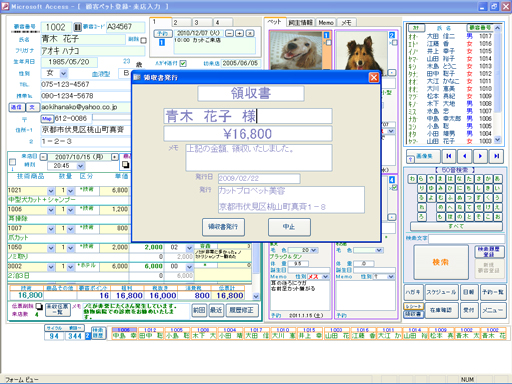Open the item code 1021 dropdown
The image size is (512, 384).
51,191
